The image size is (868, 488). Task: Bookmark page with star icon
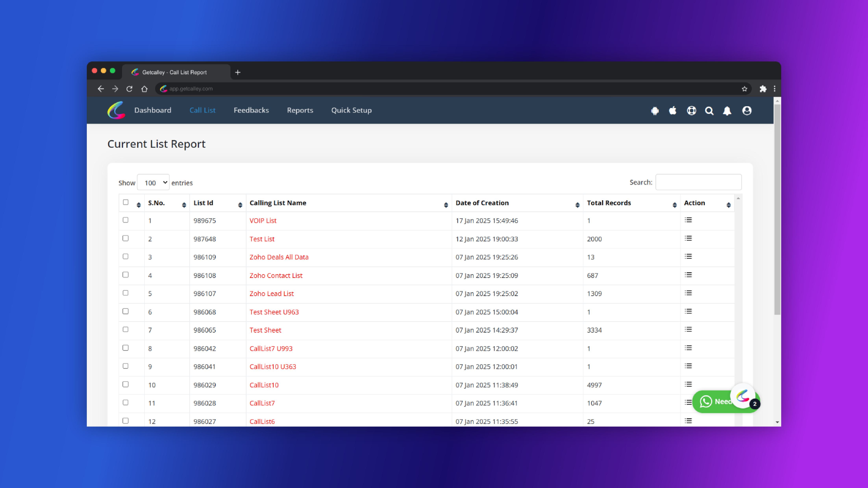[x=744, y=89]
